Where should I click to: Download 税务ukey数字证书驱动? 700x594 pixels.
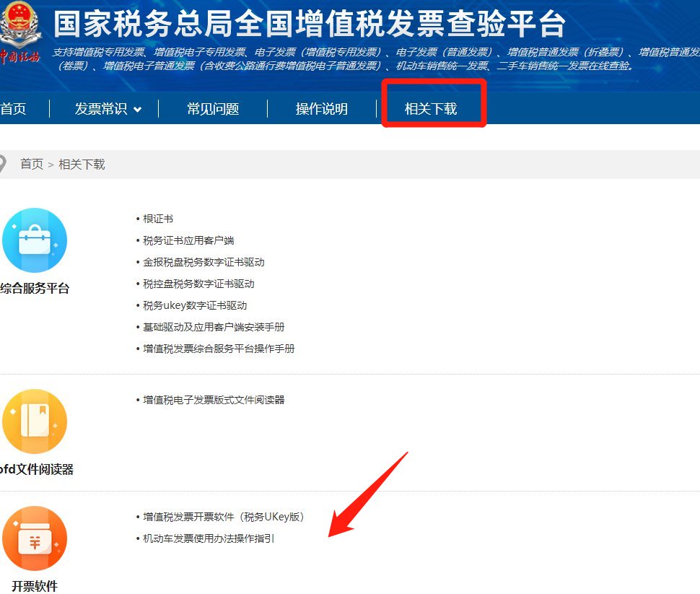coord(195,305)
